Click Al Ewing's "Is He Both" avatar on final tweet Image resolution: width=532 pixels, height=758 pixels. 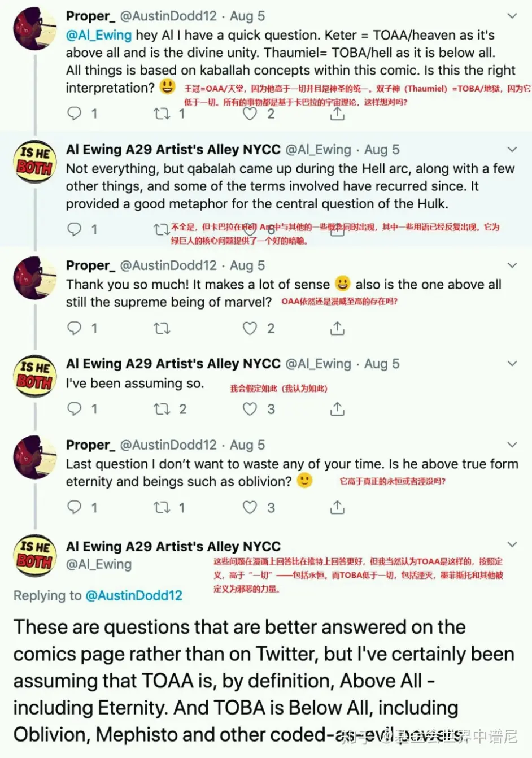click(x=35, y=555)
